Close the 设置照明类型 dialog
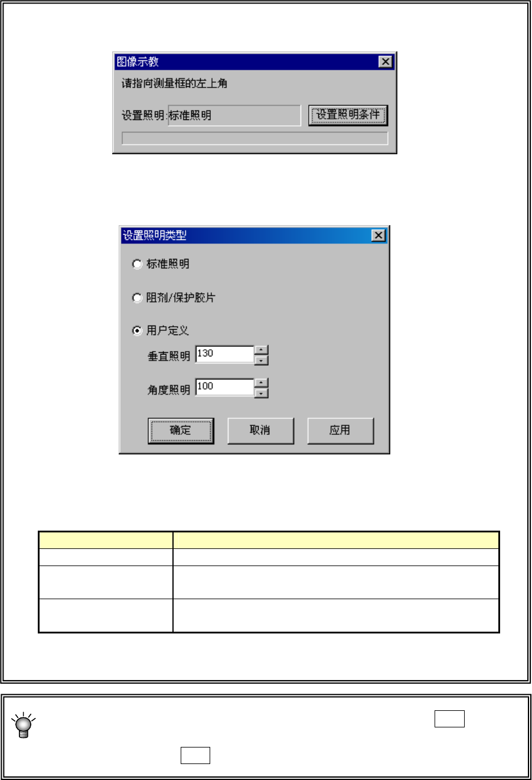 [378, 236]
